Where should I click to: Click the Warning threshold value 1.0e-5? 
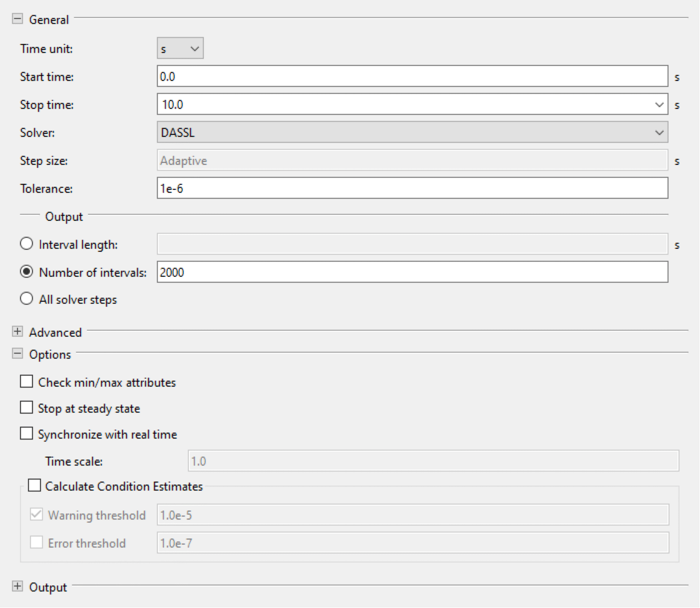413,515
